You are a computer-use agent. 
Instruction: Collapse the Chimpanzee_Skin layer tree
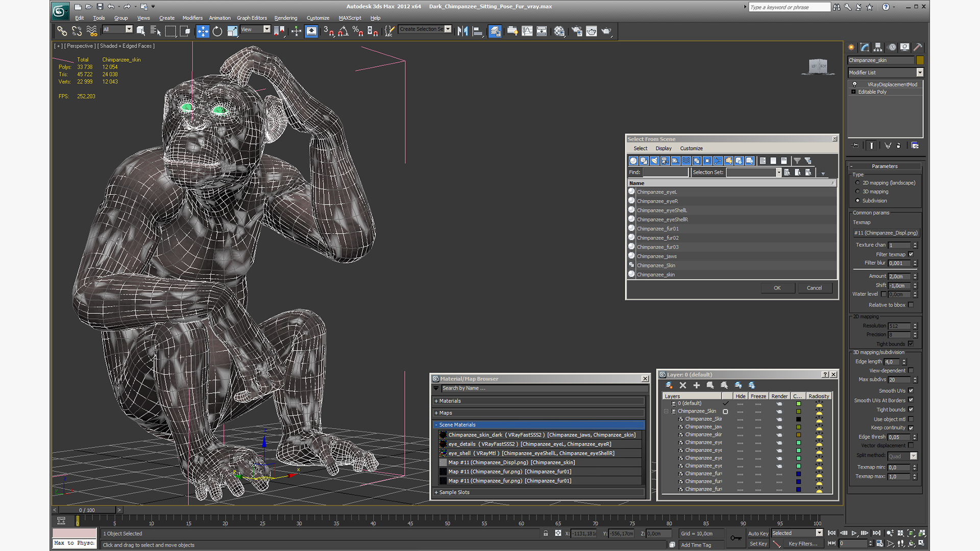666,411
